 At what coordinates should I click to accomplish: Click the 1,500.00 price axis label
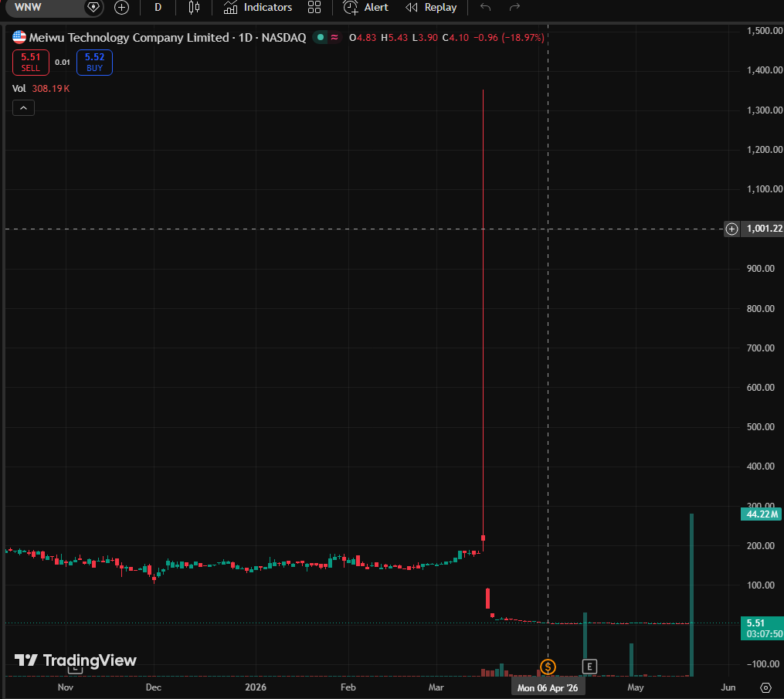[765, 30]
